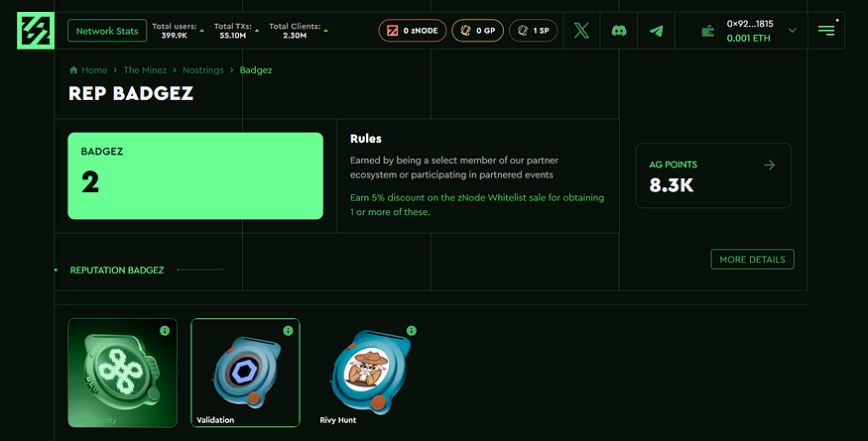The image size is (868, 441).
Task: Show info for the Rivy Hunt badge
Action: click(412, 331)
